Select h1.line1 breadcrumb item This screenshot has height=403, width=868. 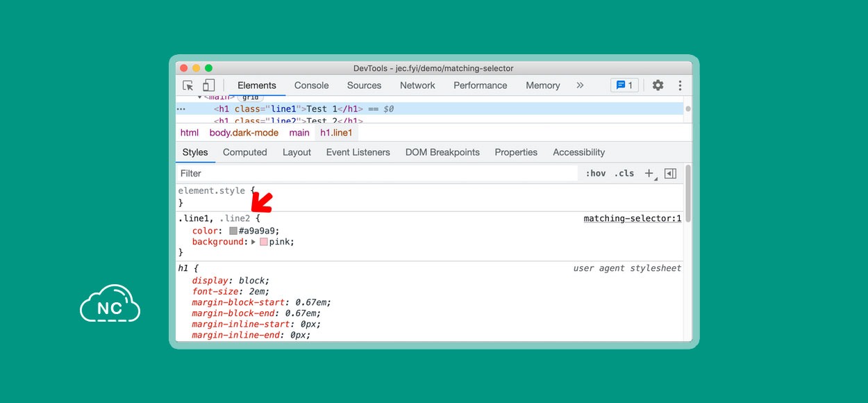(336, 133)
